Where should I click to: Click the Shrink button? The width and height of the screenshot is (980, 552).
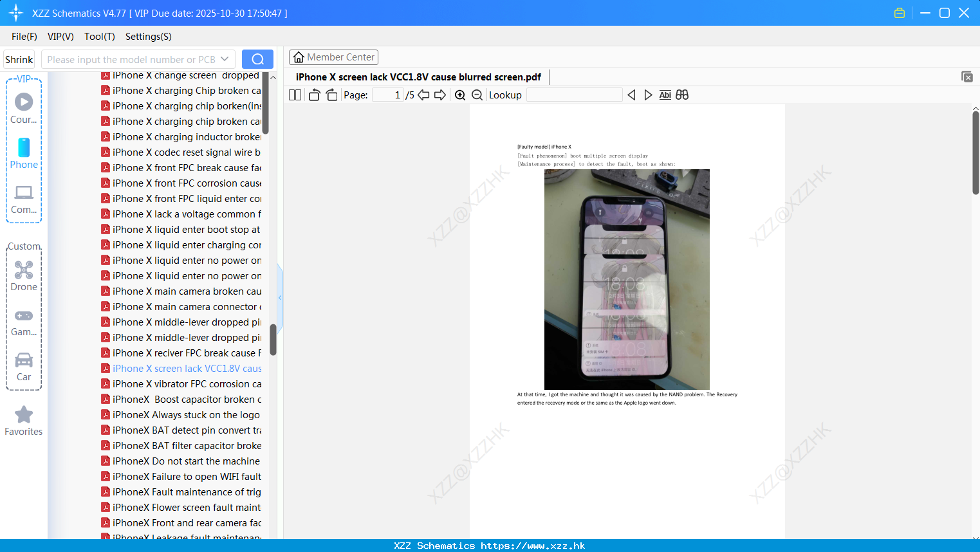point(19,59)
